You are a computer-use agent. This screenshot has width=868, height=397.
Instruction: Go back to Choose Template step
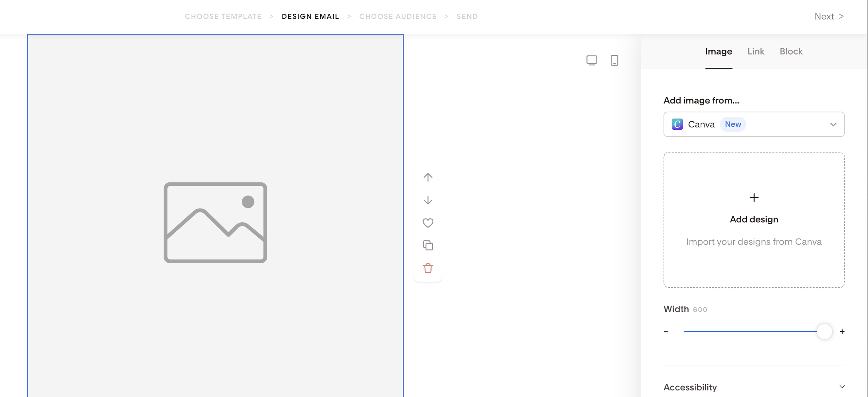224,16
